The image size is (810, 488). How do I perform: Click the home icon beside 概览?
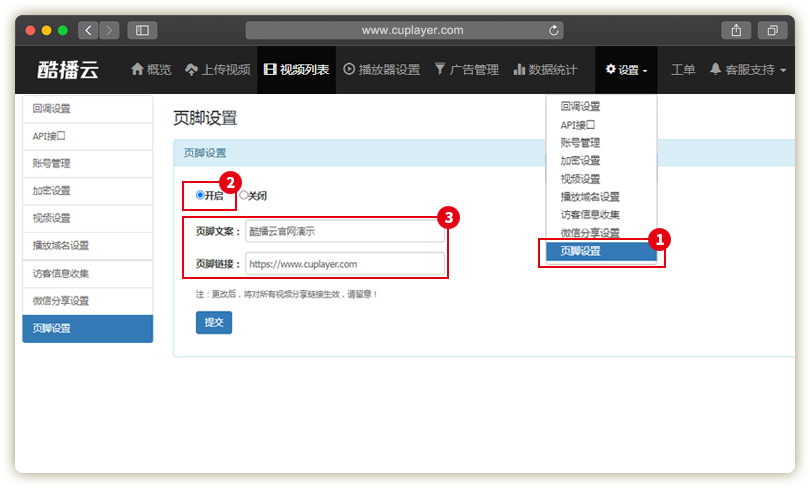point(138,70)
